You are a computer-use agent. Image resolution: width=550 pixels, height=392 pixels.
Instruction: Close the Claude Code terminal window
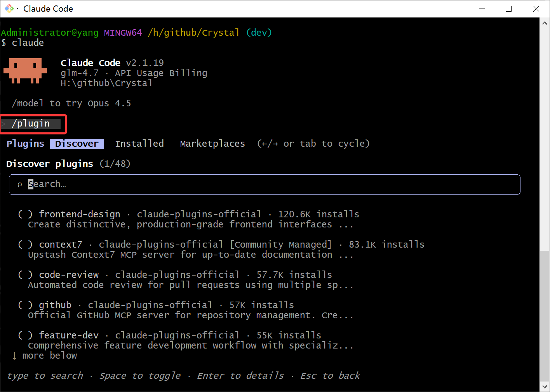(x=536, y=9)
